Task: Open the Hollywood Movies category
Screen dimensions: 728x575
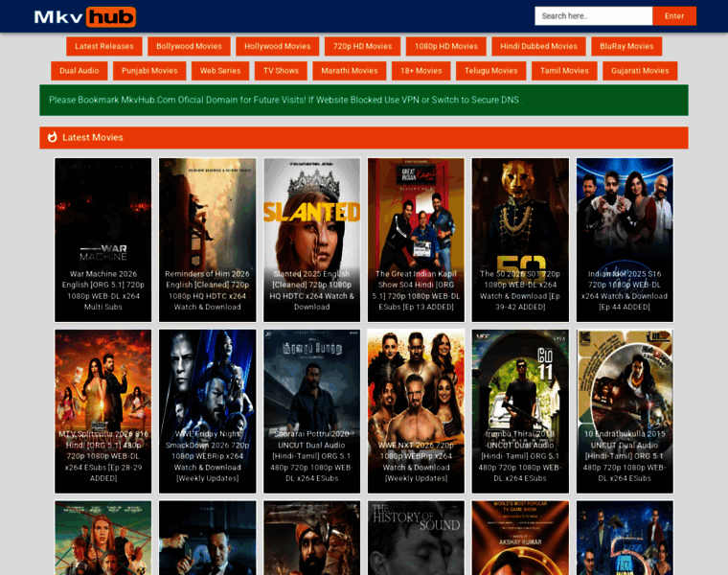Action: [277, 46]
